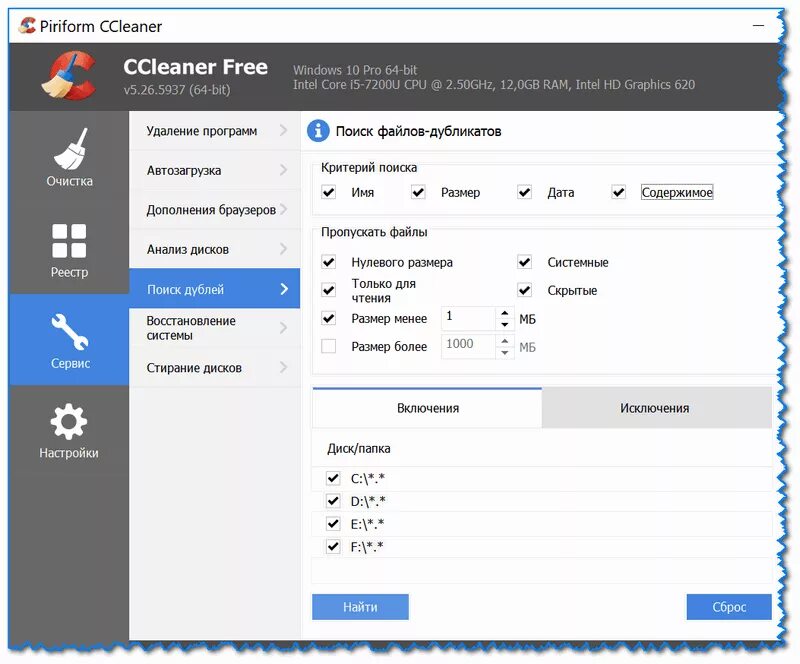Viewport: 800px width, 664px height.
Task: Click chevron next to Стирание дисков
Action: (284, 367)
